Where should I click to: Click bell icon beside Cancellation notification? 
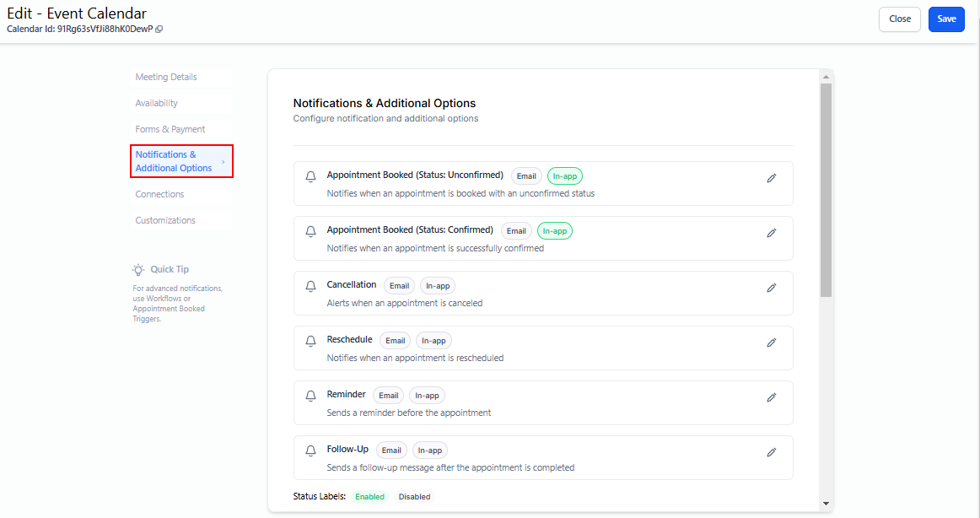coord(310,286)
